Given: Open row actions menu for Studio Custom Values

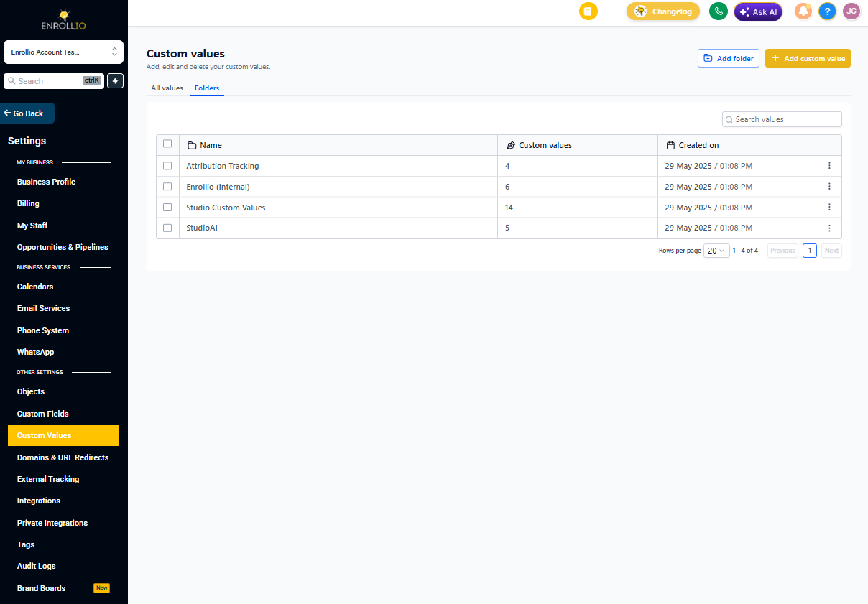Looking at the screenshot, I should (x=829, y=208).
